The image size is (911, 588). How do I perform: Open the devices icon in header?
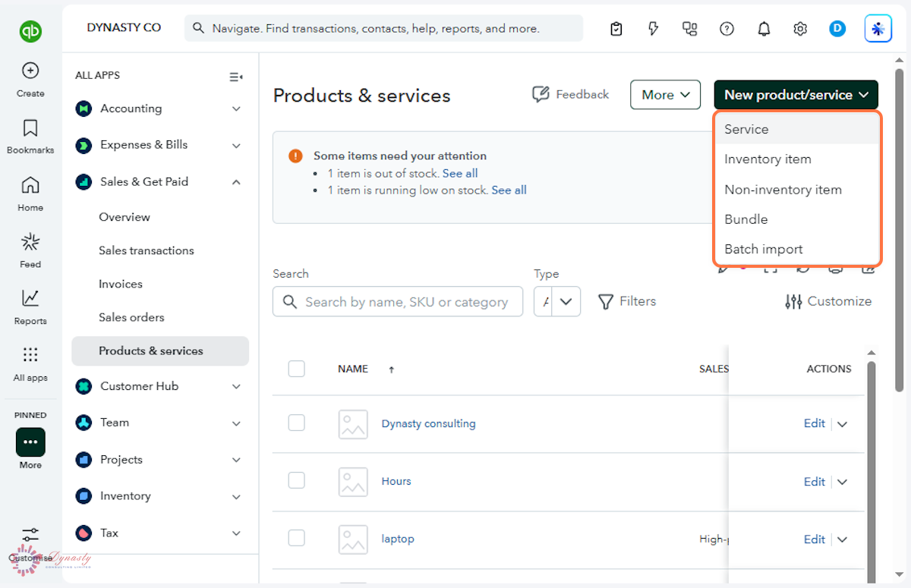(689, 29)
